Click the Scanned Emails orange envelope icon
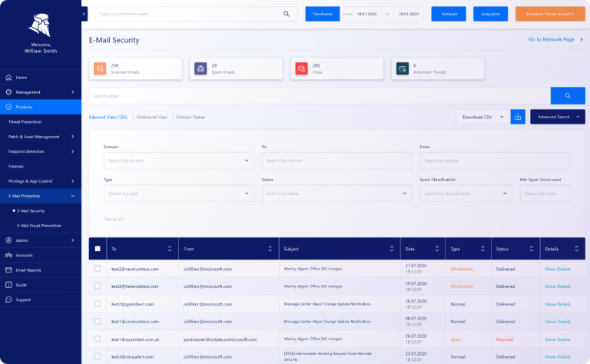This screenshot has height=364, width=590. [x=99, y=69]
